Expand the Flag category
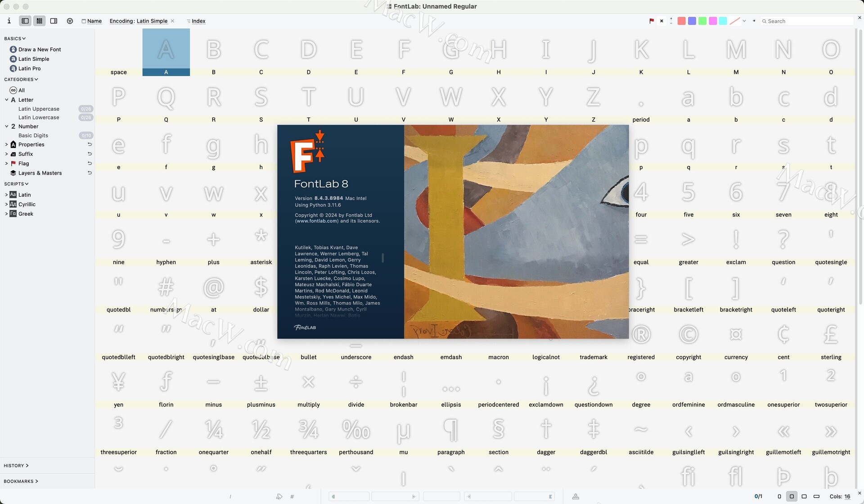The width and height of the screenshot is (864, 504). pyautogui.click(x=6, y=163)
